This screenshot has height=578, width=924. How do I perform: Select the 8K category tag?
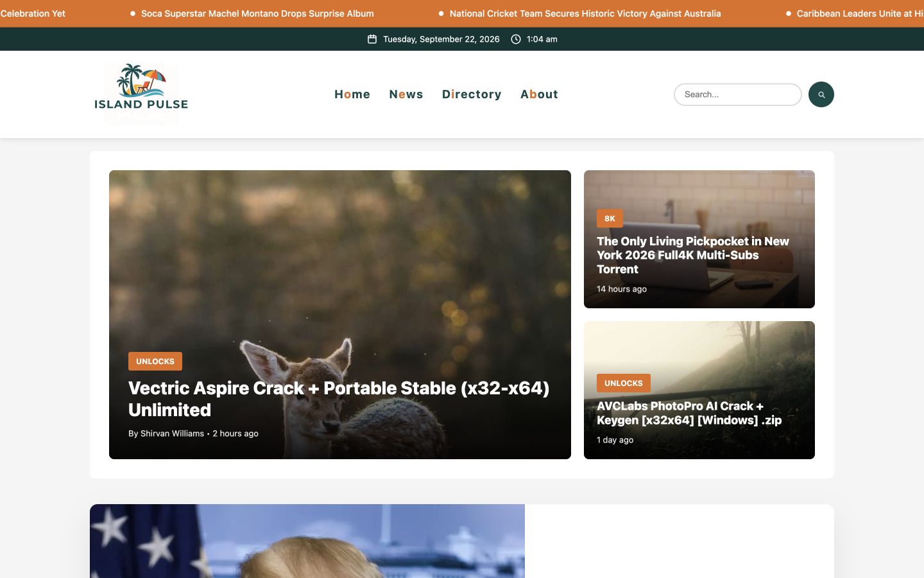click(610, 218)
